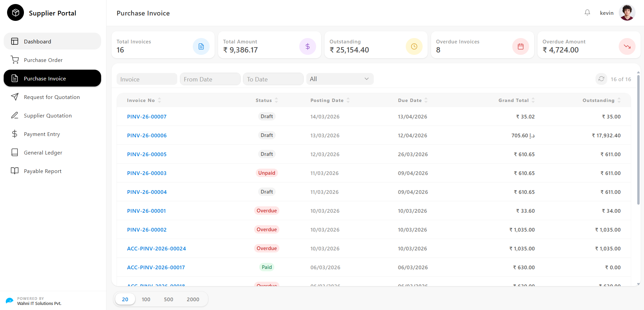The width and height of the screenshot is (644, 310).
Task: Click the Total Invoices document icon
Action: 201,46
